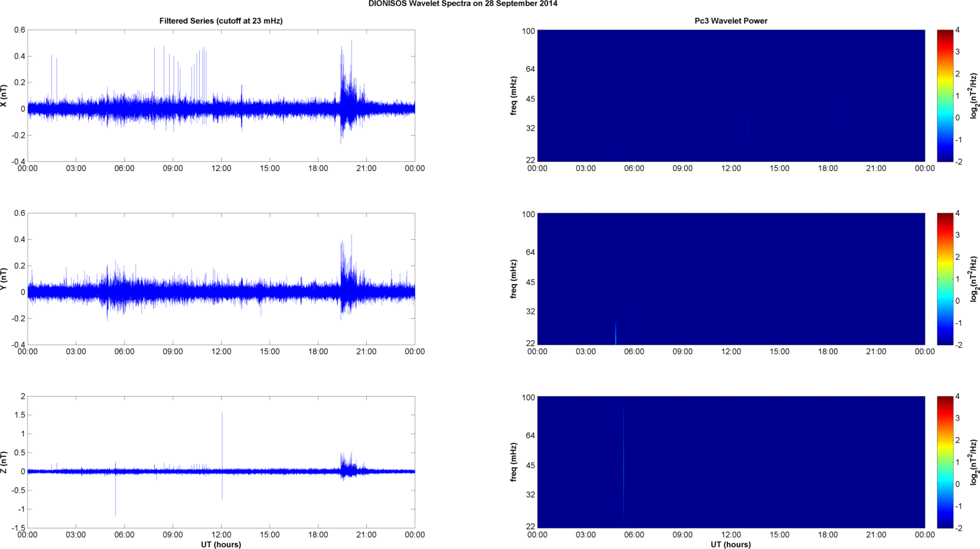Viewport: 980px width, 549px height.
Task: Select the Y component filtered time series plot
Action: [x=221, y=279]
